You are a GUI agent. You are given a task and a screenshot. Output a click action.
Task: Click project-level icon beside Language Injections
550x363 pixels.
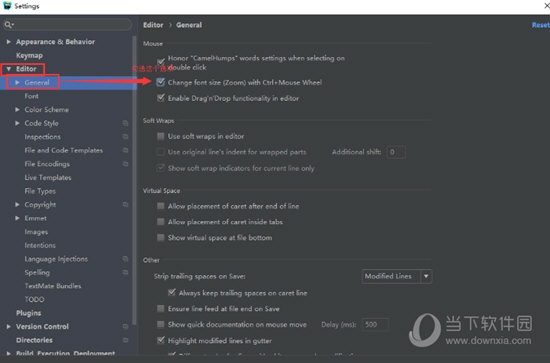(125, 259)
